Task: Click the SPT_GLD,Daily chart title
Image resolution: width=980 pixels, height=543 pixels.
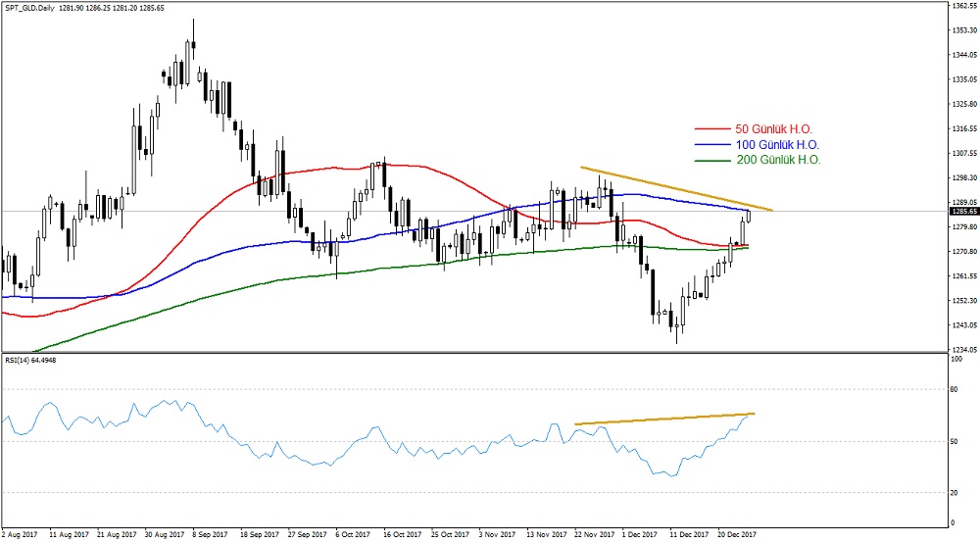Action: pyautogui.click(x=31, y=8)
